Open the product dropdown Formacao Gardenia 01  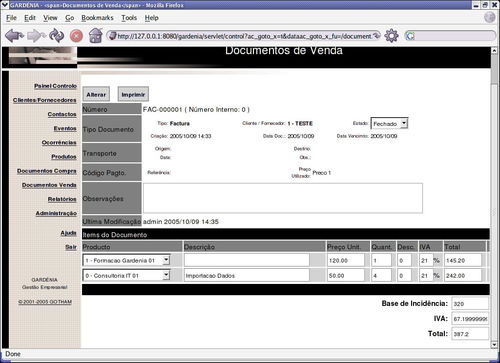126,260
